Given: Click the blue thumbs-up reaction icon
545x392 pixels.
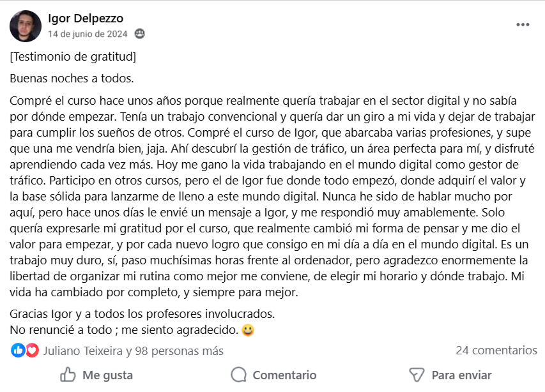Looking at the screenshot, I should (x=18, y=350).
